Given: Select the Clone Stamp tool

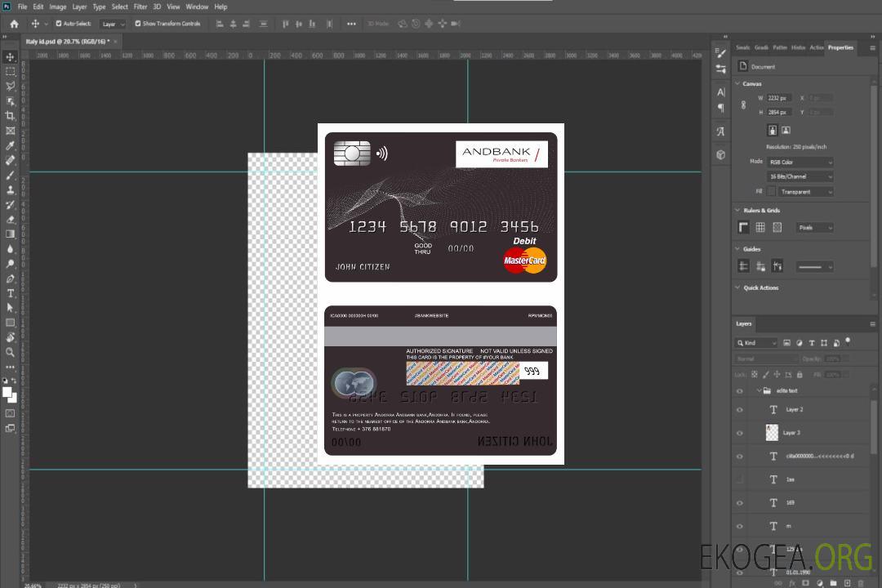Looking at the screenshot, I should point(10,189).
